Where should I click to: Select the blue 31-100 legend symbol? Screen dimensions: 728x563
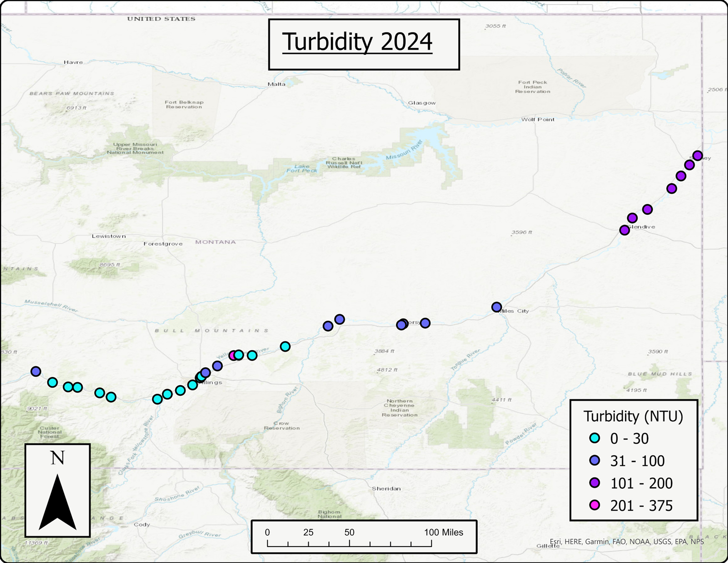pyautogui.click(x=595, y=461)
